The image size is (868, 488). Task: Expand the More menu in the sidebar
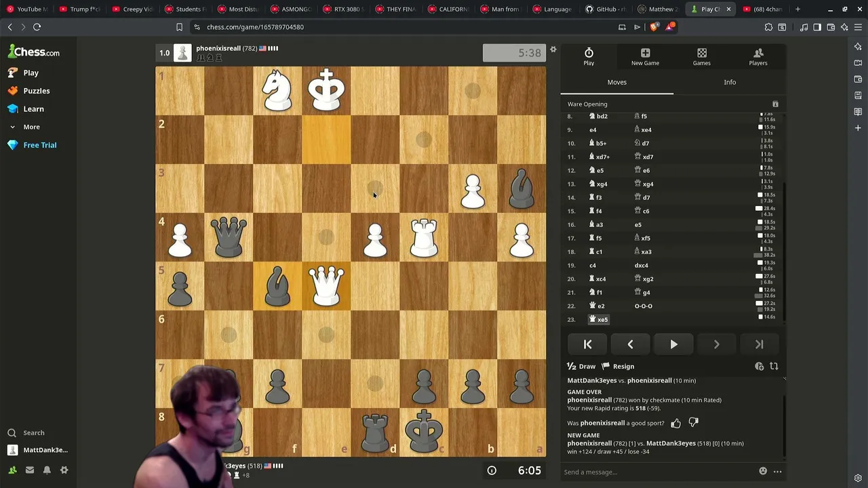25,127
